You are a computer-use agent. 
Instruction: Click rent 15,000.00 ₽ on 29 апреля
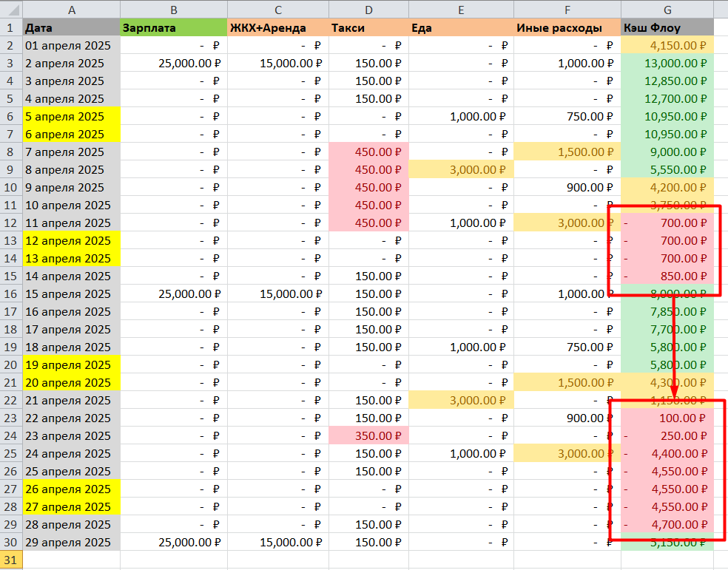pos(278,543)
